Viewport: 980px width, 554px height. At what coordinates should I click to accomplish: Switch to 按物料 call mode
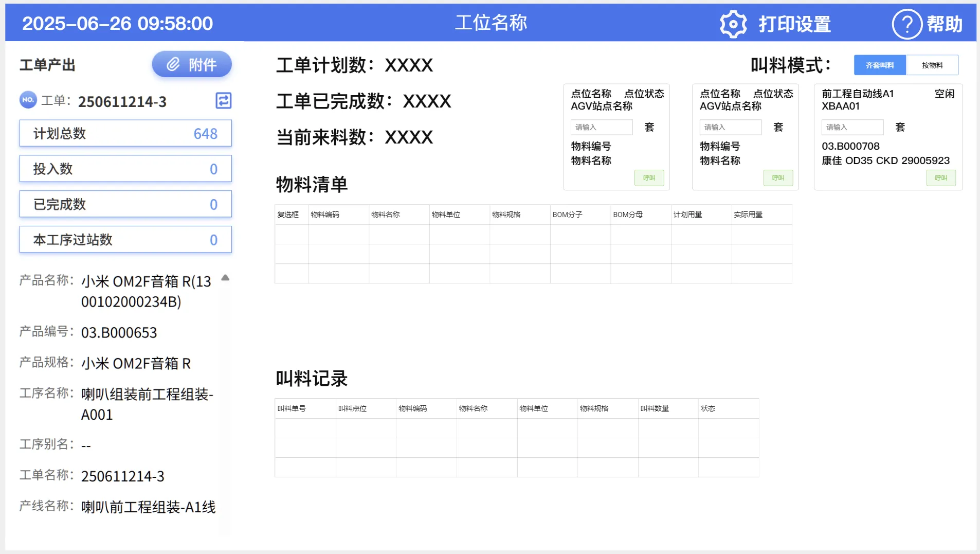932,65
